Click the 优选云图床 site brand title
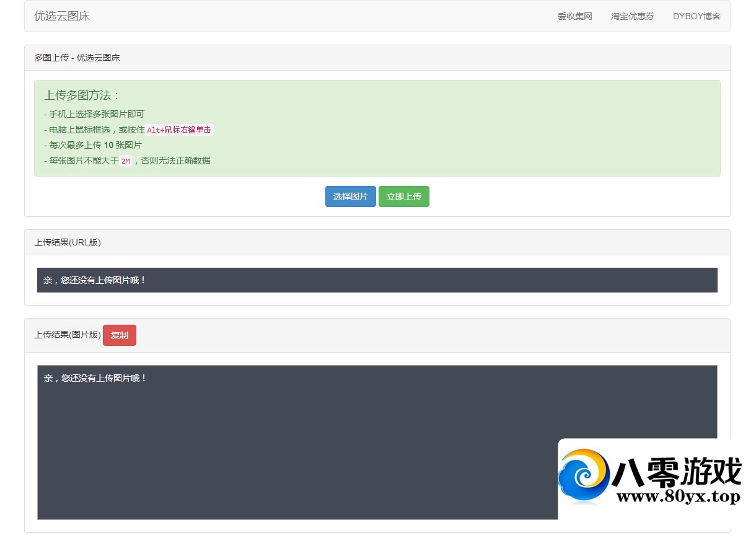756x541 pixels. 62,16
